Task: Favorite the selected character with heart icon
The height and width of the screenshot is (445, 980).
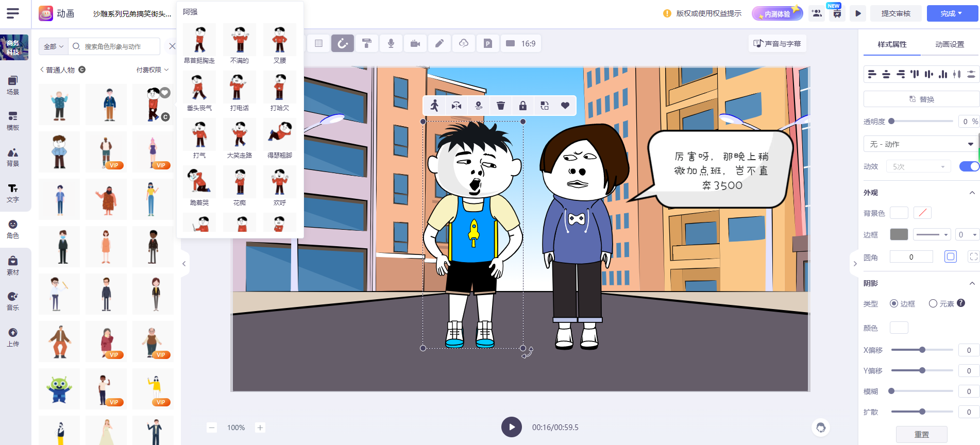Action: tap(565, 106)
